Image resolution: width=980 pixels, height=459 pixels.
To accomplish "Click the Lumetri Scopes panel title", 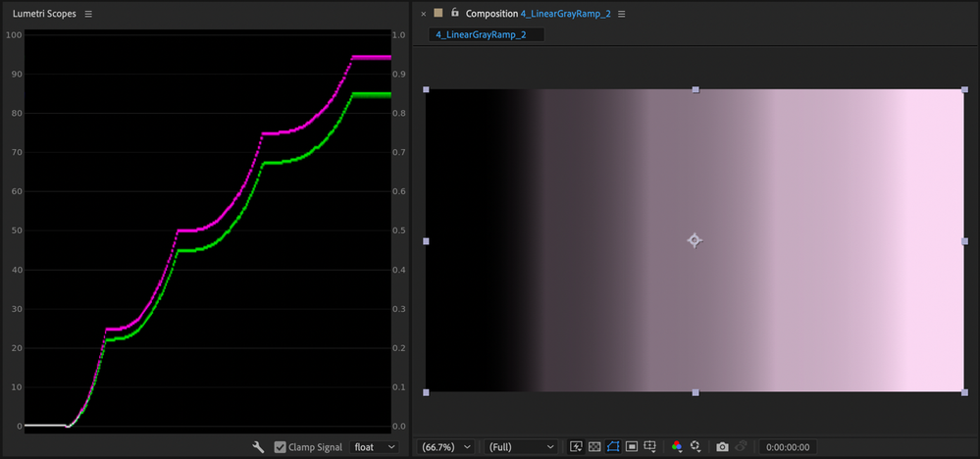I will point(44,14).
